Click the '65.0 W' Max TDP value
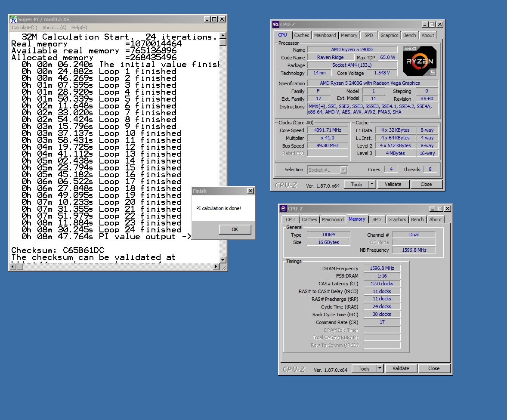The height and width of the screenshot is (420, 507). point(388,57)
